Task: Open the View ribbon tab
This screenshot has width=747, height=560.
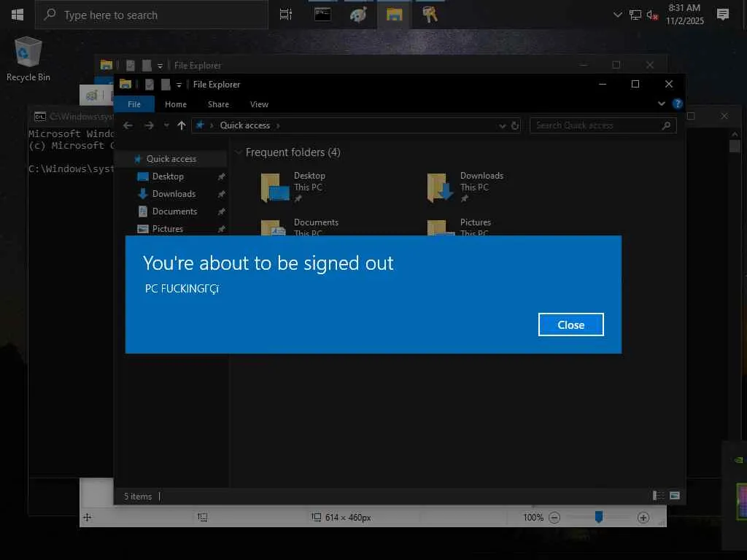Action: [x=259, y=104]
